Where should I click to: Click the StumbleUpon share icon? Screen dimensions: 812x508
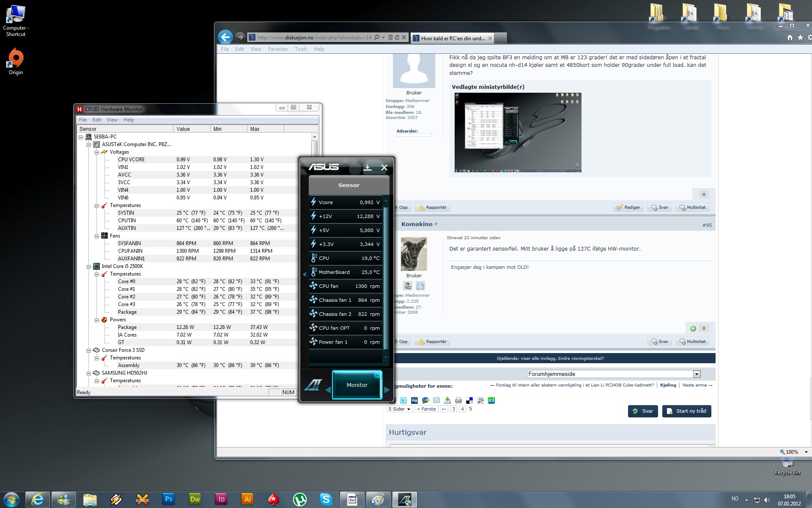[491, 400]
